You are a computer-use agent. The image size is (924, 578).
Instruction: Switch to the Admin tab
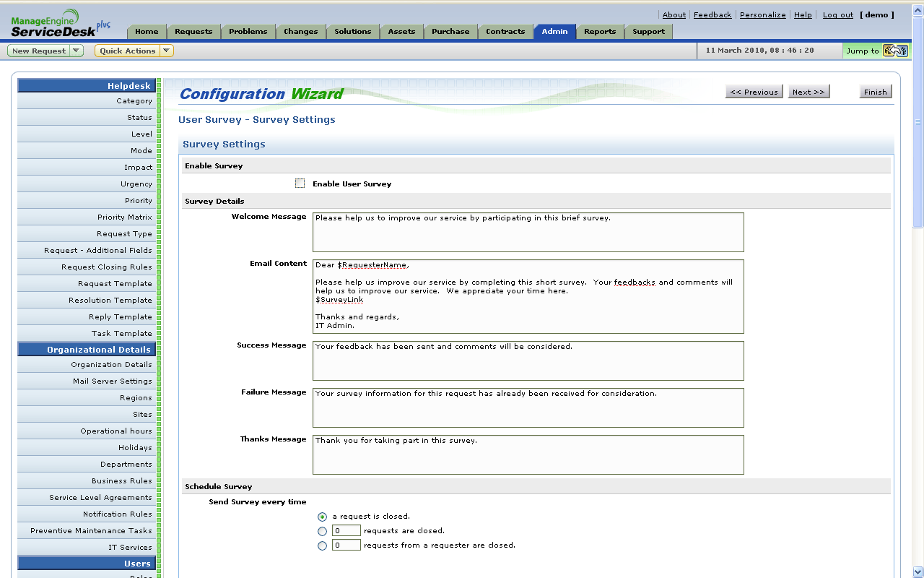point(554,32)
